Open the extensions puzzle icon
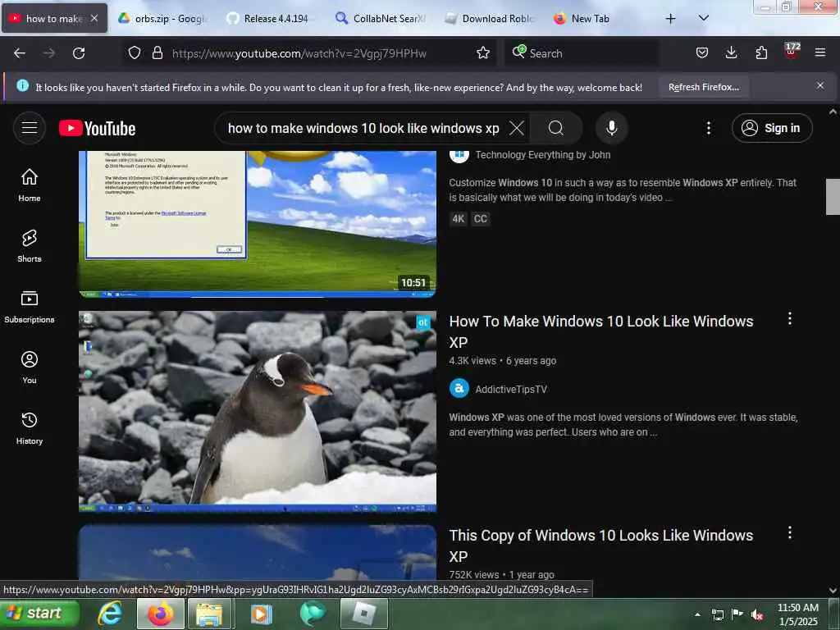This screenshot has width=840, height=630. coord(761,53)
